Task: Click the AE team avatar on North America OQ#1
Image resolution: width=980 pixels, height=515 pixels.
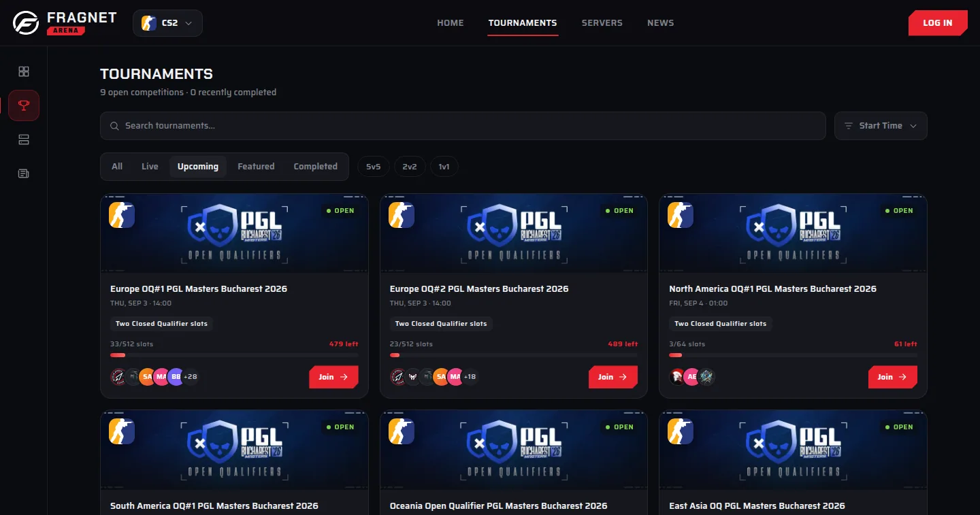Action: click(x=691, y=377)
